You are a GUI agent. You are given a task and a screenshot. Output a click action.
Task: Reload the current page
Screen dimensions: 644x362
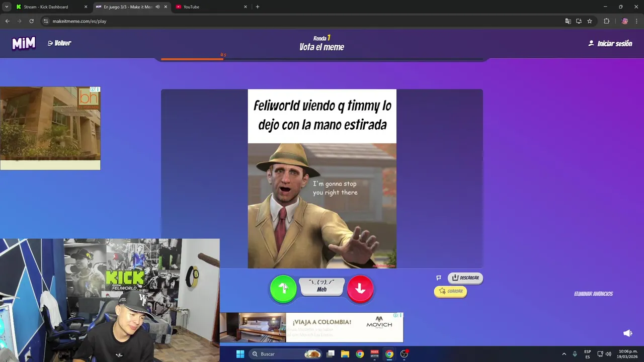[x=31, y=21]
